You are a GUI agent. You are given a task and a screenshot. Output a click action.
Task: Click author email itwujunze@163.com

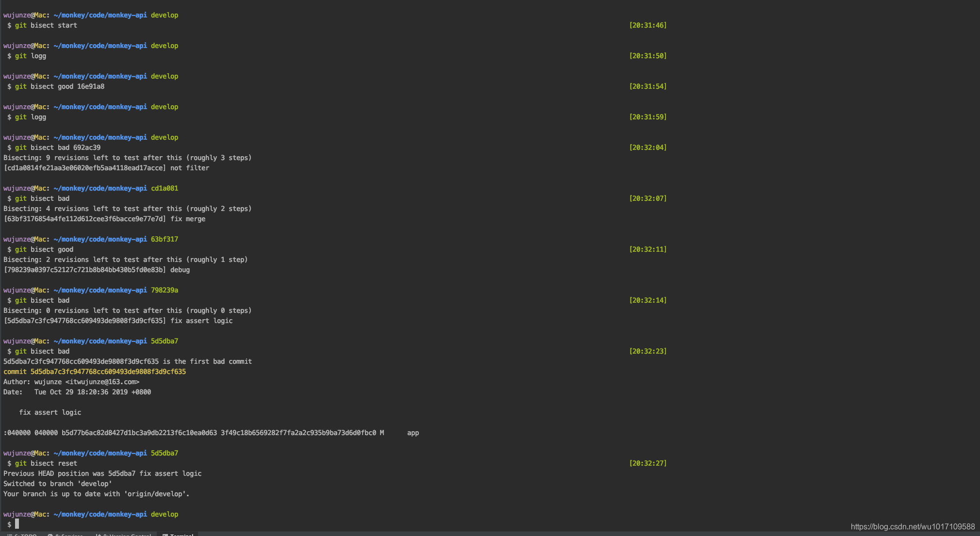tap(102, 382)
